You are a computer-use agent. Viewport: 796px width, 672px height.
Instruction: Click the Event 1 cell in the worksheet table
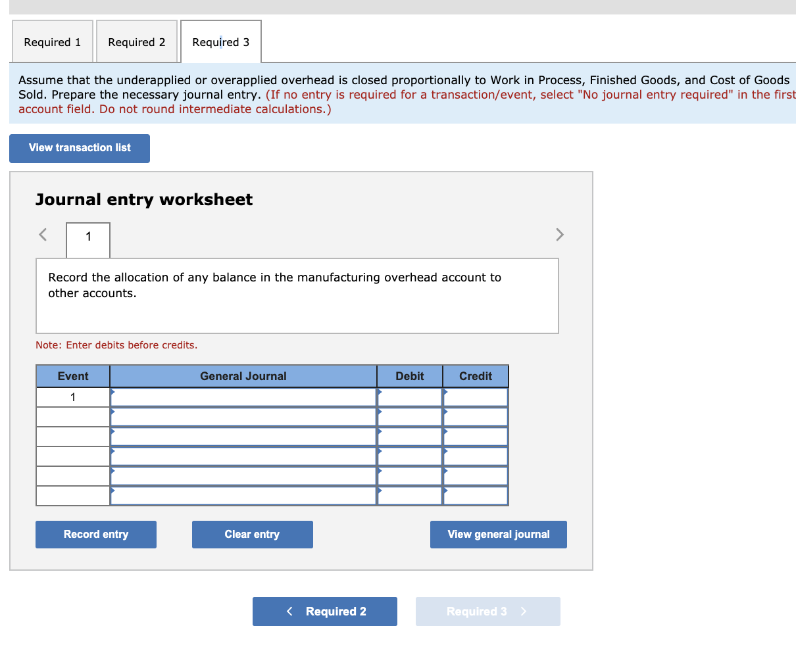(x=72, y=396)
